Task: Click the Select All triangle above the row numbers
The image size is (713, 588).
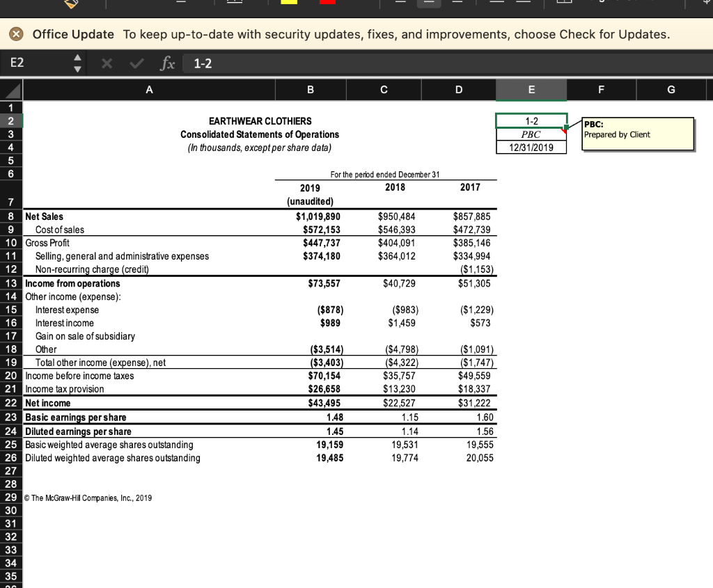Action: tap(11, 89)
